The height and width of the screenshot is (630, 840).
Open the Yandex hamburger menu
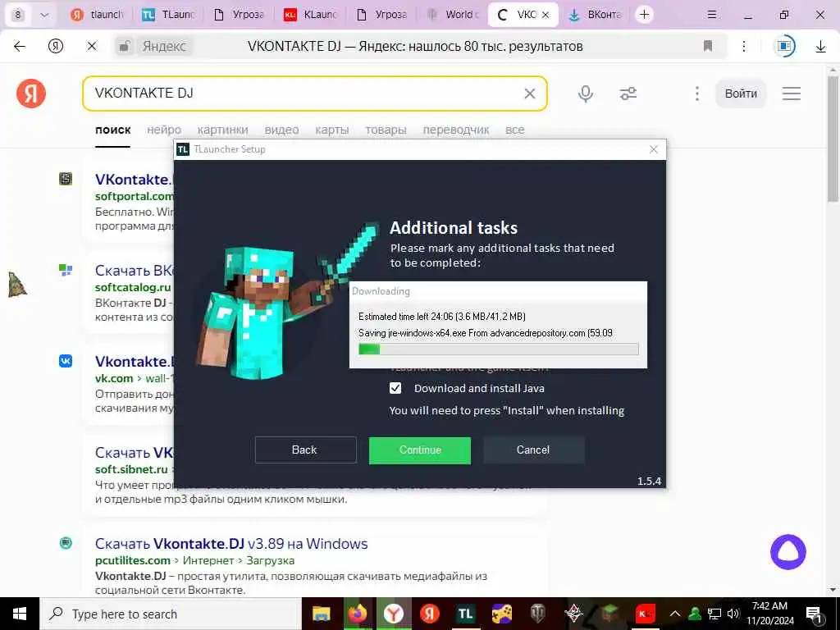[792, 94]
